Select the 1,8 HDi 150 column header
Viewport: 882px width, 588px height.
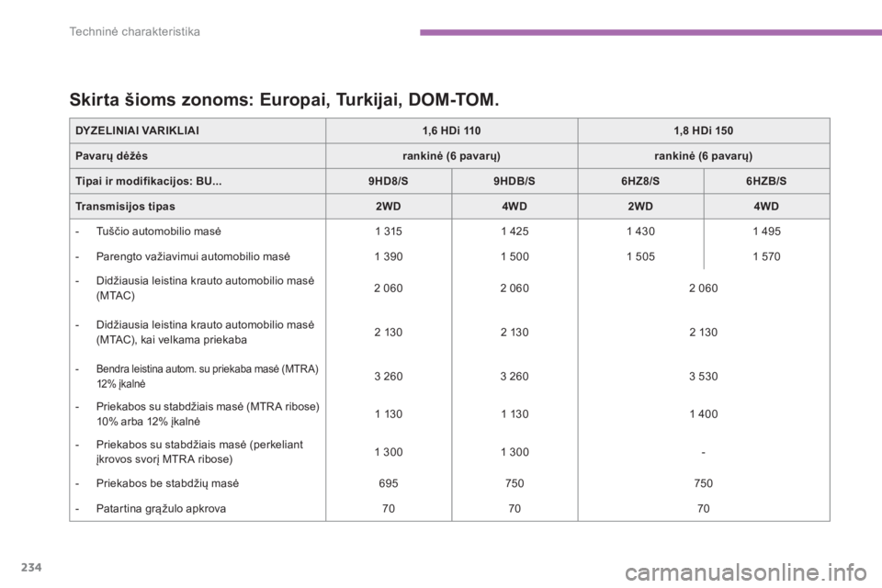(x=703, y=130)
